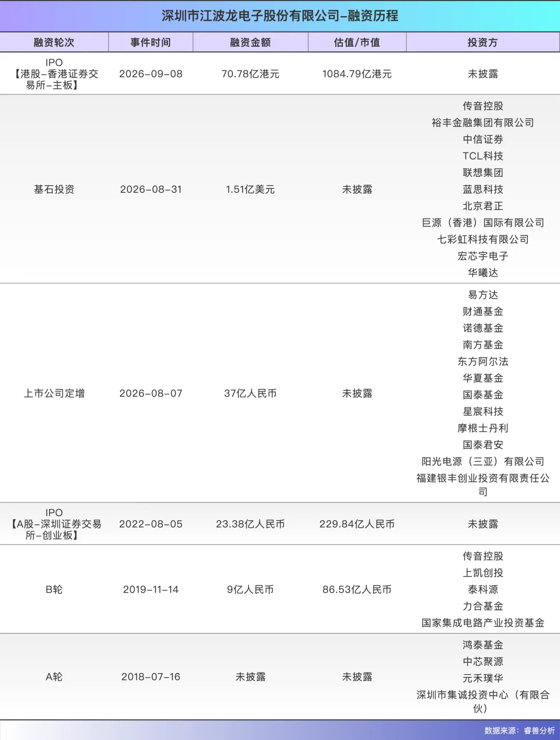
Task: Click investor 东方阿尔法
Action: (x=483, y=361)
